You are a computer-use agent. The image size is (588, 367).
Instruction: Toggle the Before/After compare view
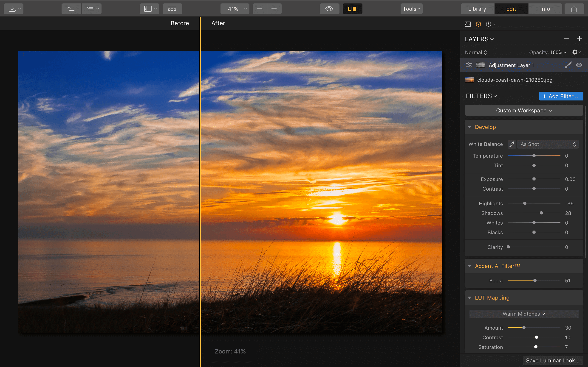[x=352, y=8]
